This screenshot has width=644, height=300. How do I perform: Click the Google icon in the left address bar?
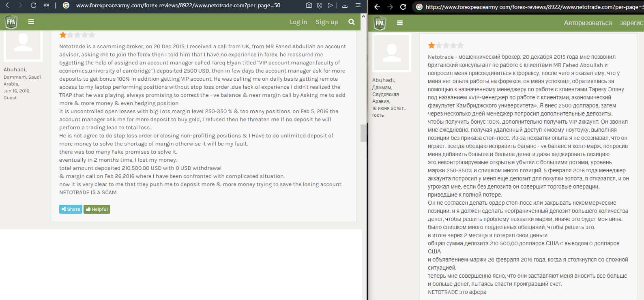point(67,5)
